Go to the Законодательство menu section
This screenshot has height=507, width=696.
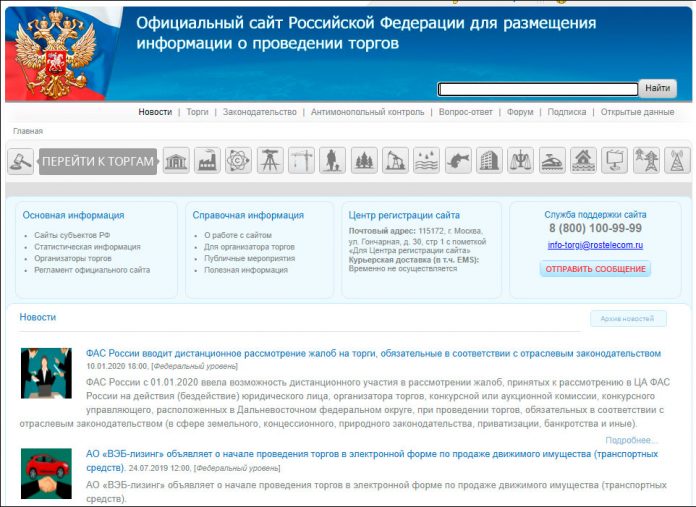point(260,112)
